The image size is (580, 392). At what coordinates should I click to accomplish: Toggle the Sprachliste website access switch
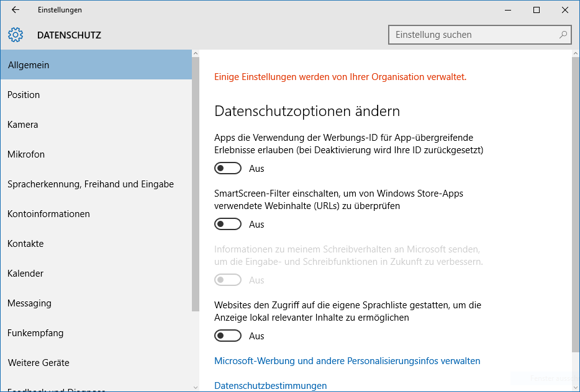pos(228,336)
